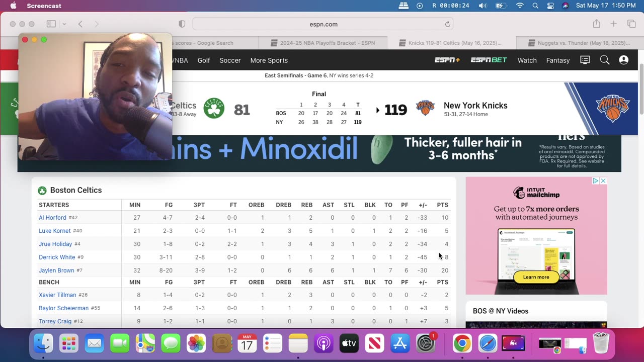Open Podcasts from the Dock
Screen dimensions: 644x362
click(324, 344)
